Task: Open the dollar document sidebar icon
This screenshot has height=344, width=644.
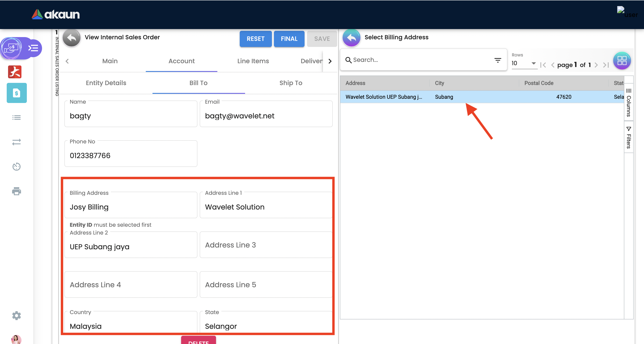Action: [17, 93]
